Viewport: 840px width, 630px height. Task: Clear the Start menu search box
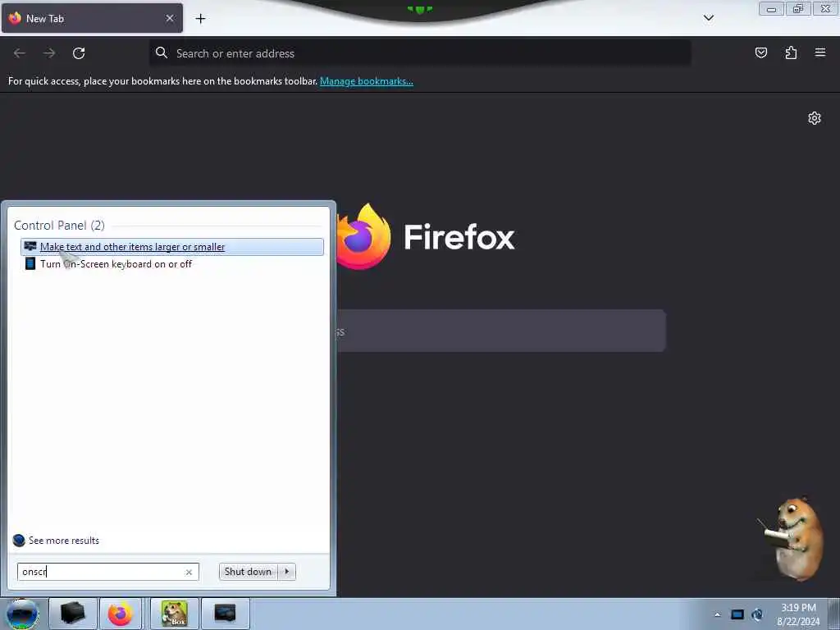pos(189,572)
